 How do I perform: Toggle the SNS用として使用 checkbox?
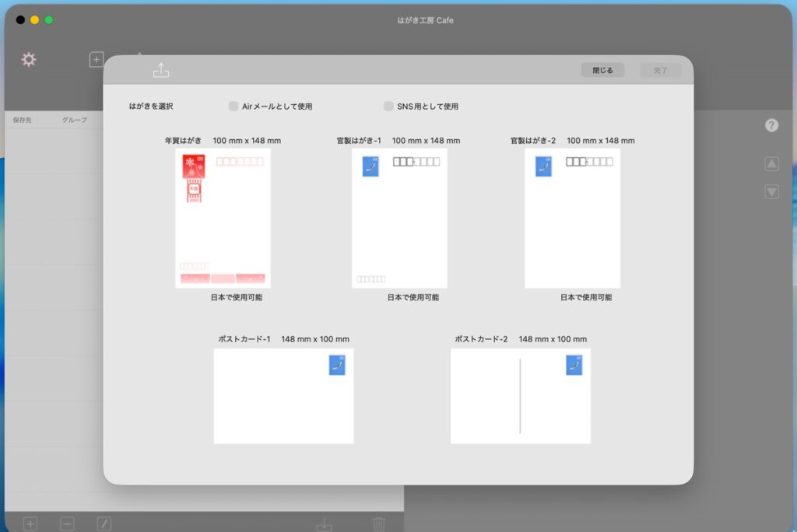click(x=388, y=106)
